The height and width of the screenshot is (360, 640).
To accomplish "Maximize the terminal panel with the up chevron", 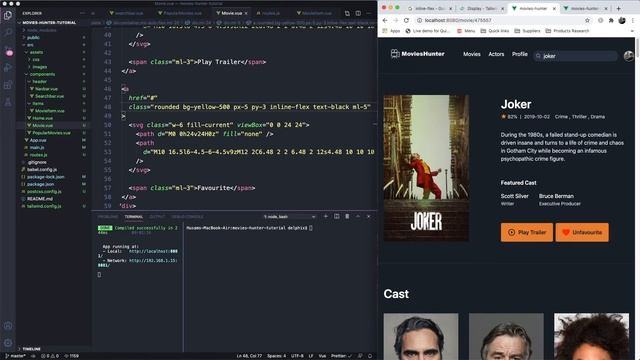I will tap(358, 216).
